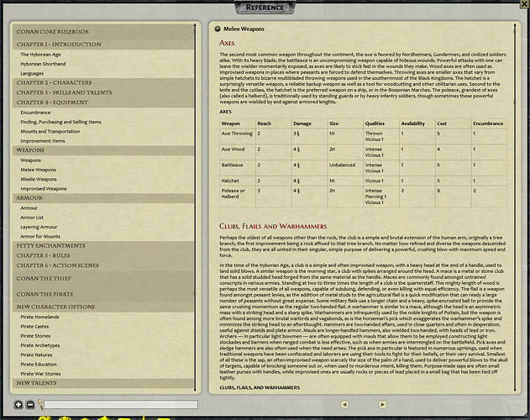Click the Battleaxe table cell
The height and width of the screenshot is (420, 530).
pyautogui.click(x=238, y=168)
